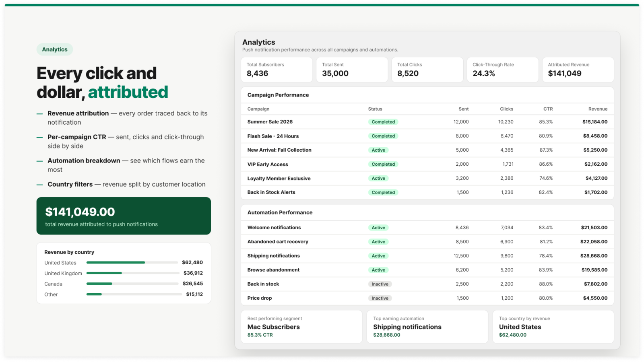Click Active badge for New Arrival campaign
Image resolution: width=644 pixels, height=362 pixels.
(378, 150)
